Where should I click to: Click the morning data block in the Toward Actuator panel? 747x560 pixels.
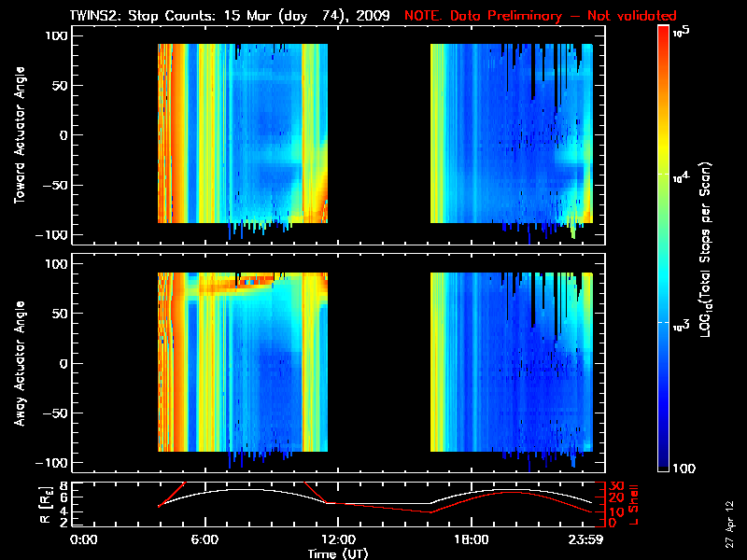click(x=243, y=133)
